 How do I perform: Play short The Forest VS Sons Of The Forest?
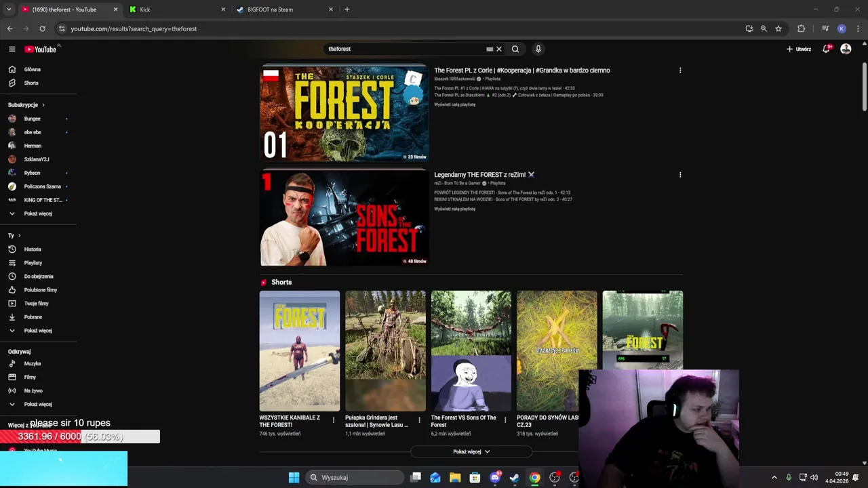(471, 351)
